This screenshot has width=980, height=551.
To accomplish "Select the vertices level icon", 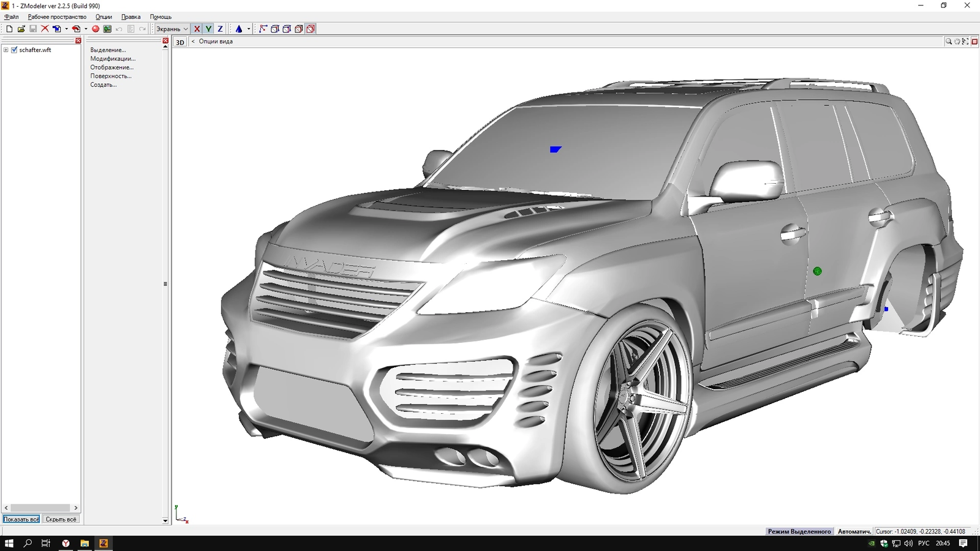I will pos(263,29).
